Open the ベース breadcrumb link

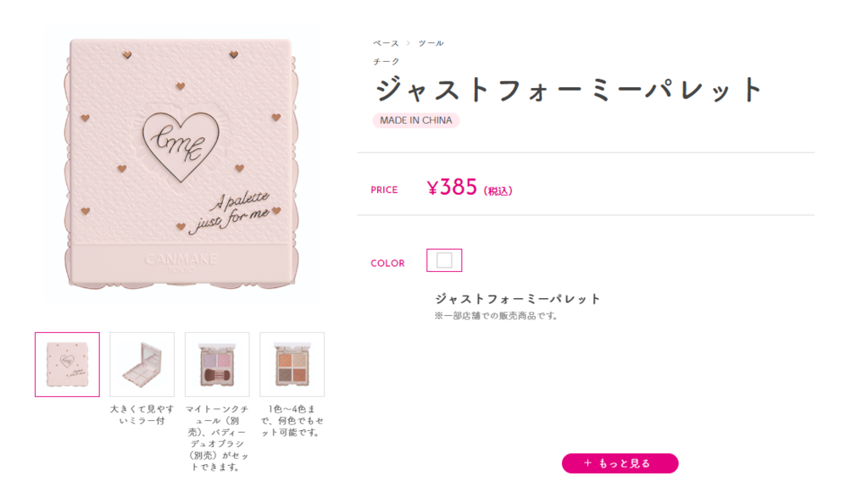click(x=386, y=43)
